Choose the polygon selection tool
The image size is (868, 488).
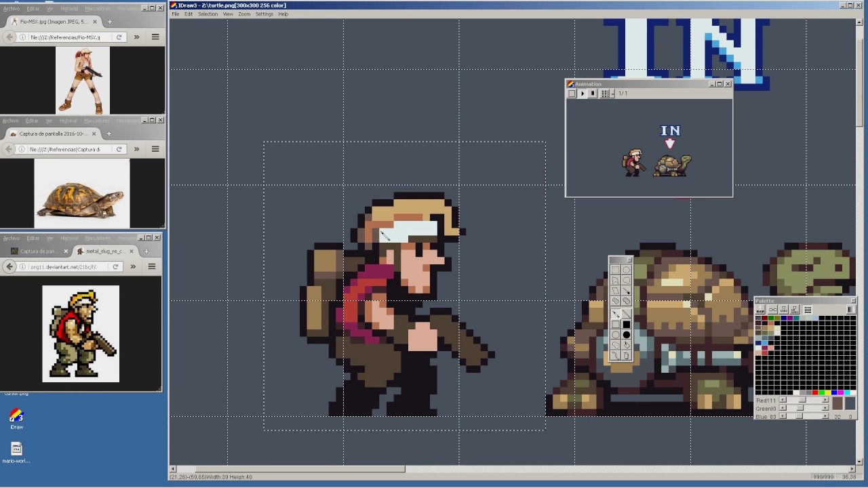coord(616,280)
